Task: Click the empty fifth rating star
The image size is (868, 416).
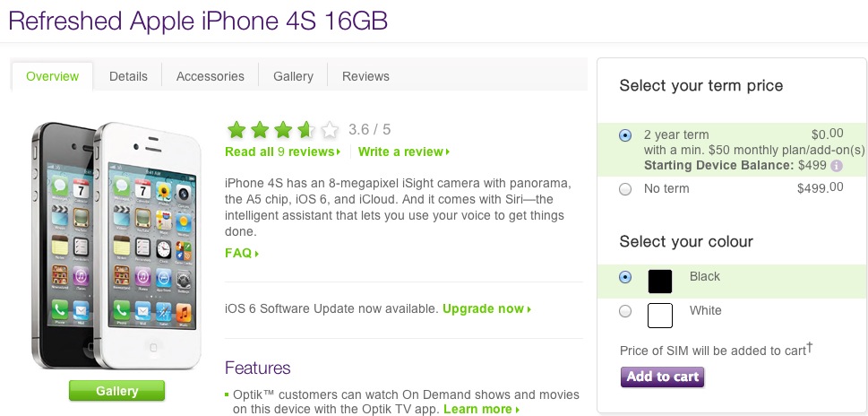Action: (x=330, y=130)
